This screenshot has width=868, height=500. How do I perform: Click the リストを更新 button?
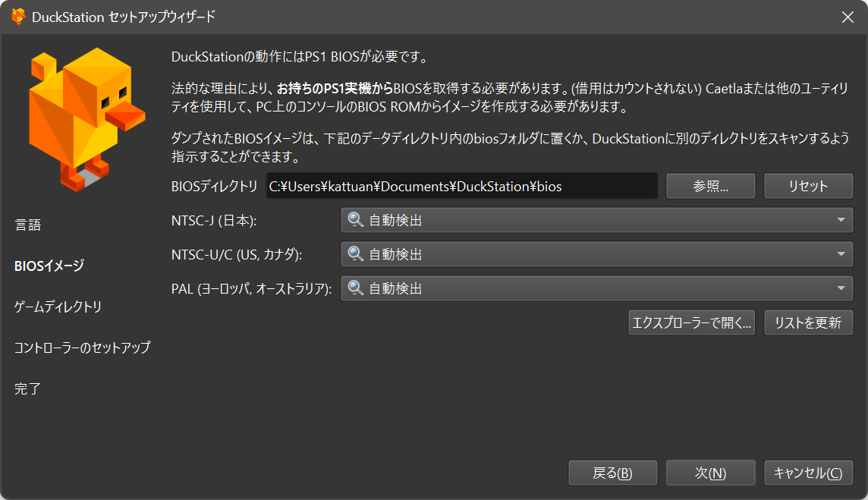click(x=808, y=322)
